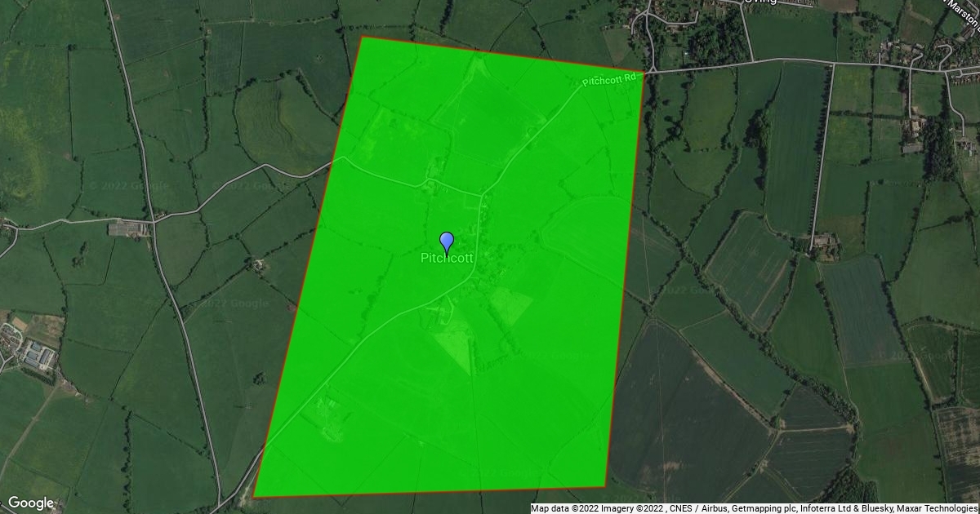Select the green overlay's top-right corner vertex
Screen dimensions: 980x514
tap(645, 73)
